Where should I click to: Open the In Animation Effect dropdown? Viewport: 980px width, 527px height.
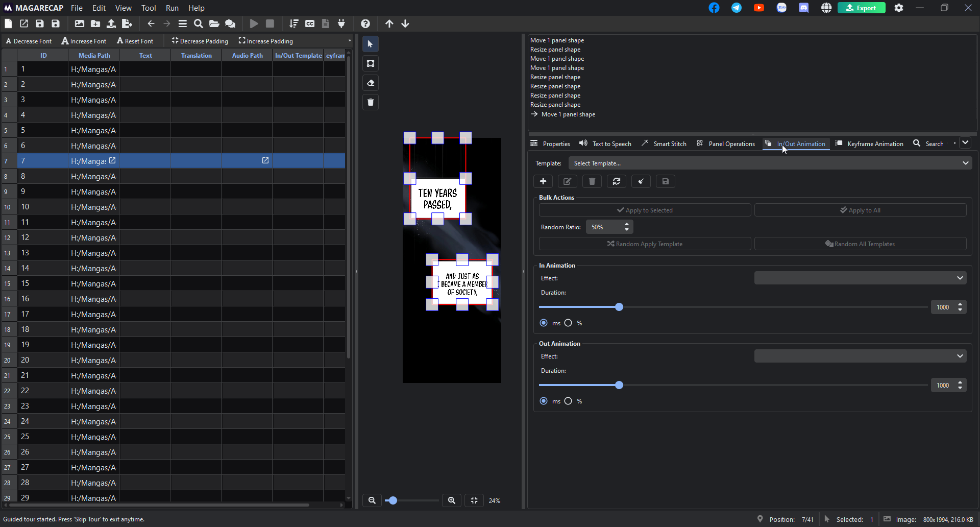pos(860,278)
